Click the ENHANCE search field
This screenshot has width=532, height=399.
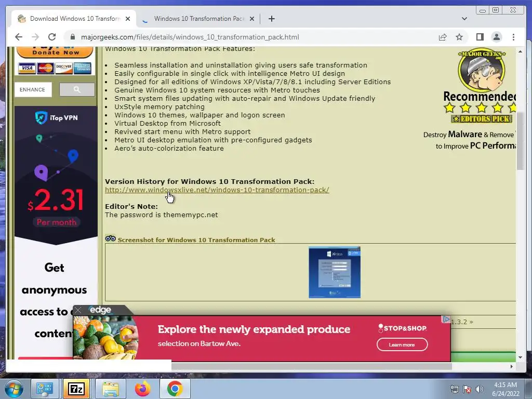pos(33,89)
